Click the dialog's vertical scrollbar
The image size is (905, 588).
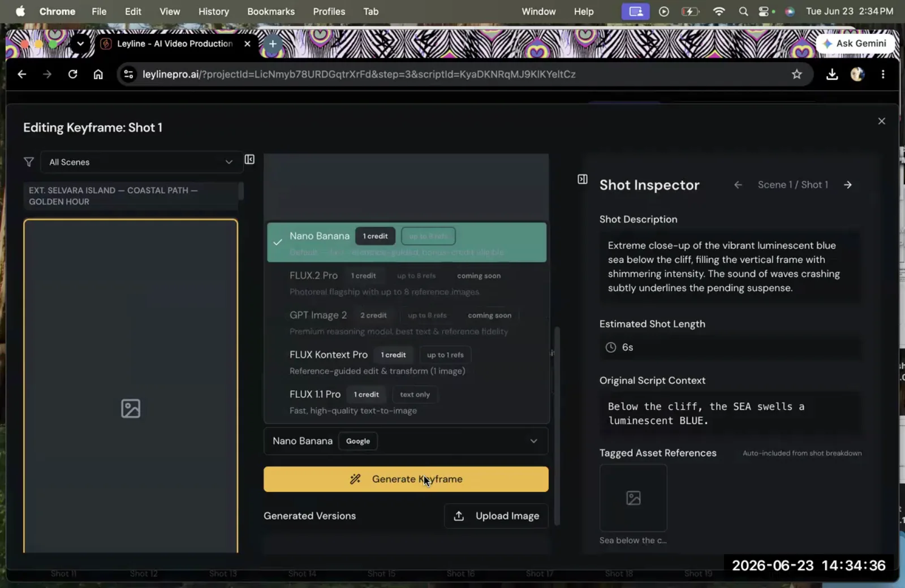(x=557, y=425)
